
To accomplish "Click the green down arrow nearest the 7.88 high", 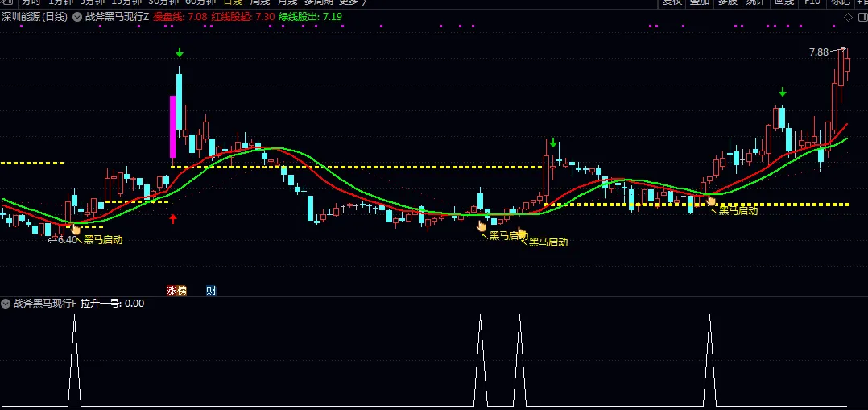I will point(782,92).
